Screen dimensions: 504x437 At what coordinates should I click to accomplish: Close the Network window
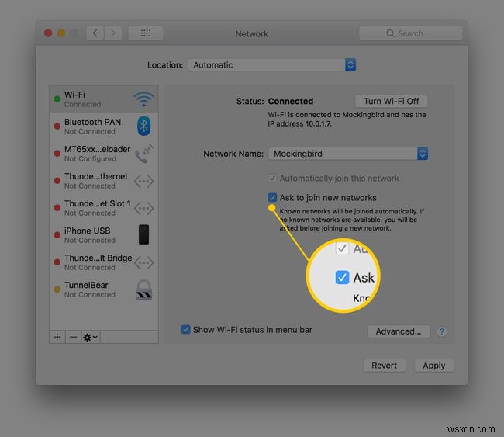click(x=48, y=33)
